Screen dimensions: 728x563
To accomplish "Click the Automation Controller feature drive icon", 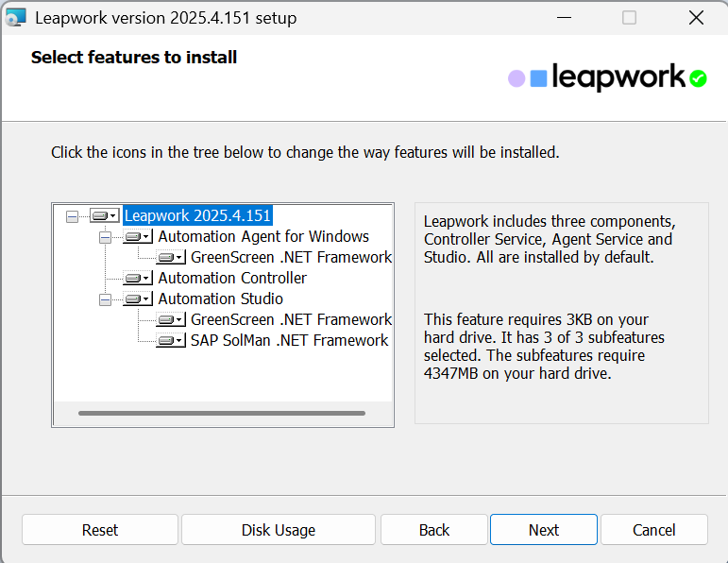I will coord(137,279).
